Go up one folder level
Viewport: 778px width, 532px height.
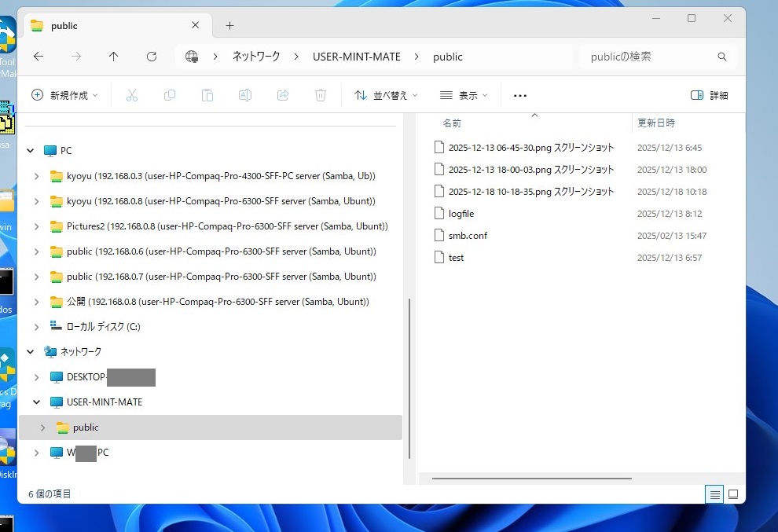point(114,57)
